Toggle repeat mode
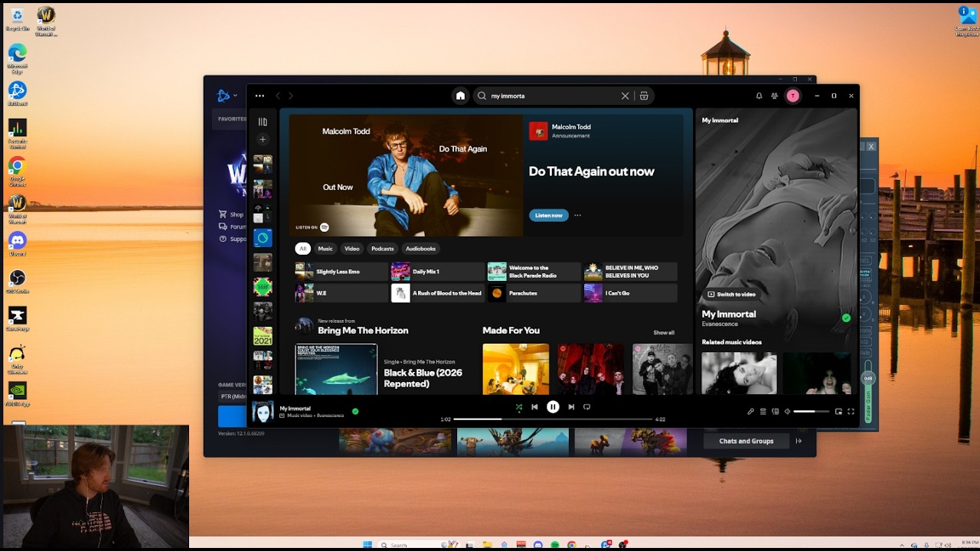This screenshot has height=551, width=980. [x=587, y=407]
